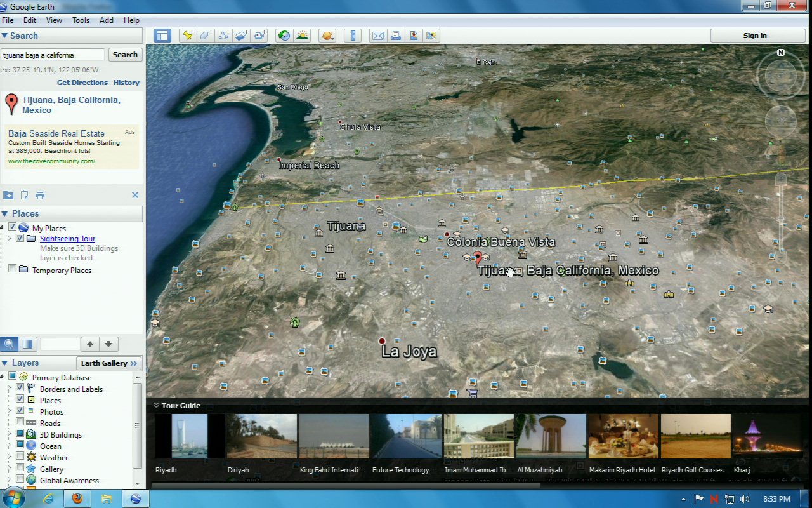Select the Add Path tool
Screen dimensions: 812x508
coord(223,36)
